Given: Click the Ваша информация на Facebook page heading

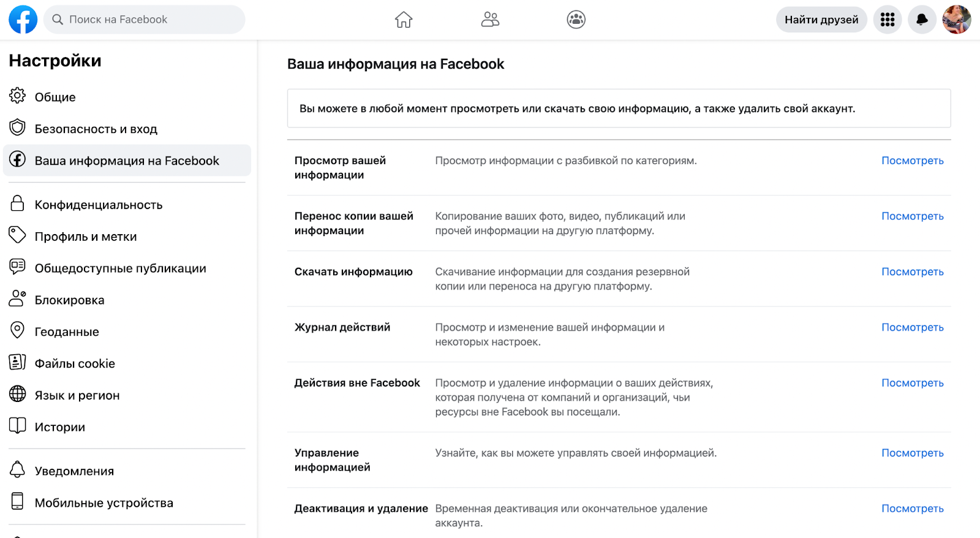Looking at the screenshot, I should point(396,64).
